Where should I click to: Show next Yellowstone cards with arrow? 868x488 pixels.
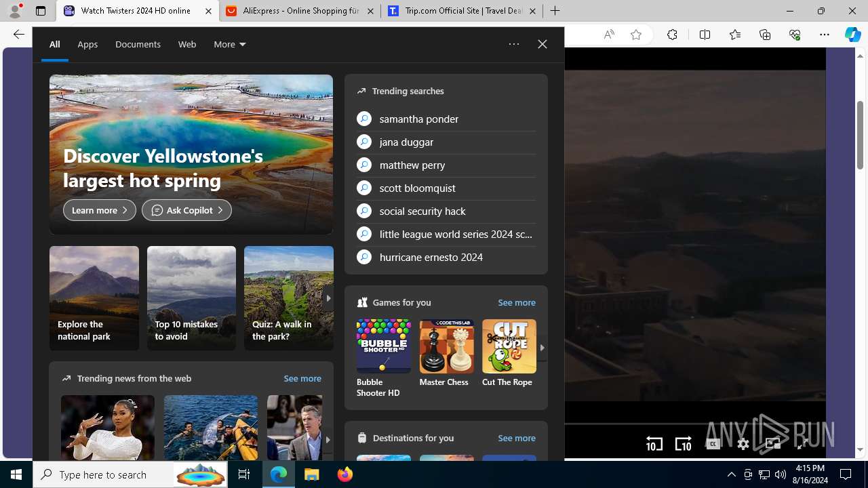(328, 298)
